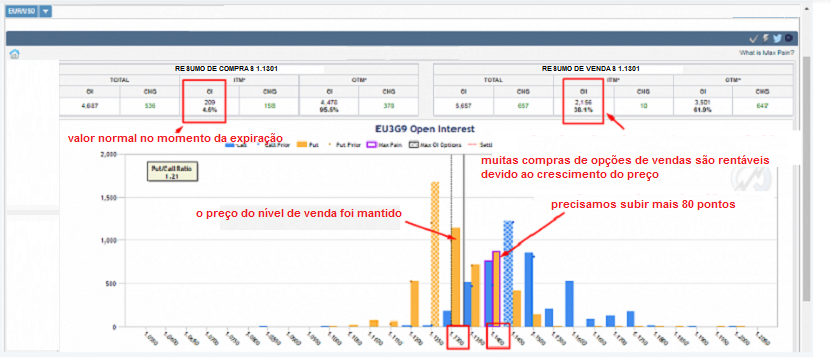
Task: Toggle the Put Prior legend series
Action: point(344,144)
